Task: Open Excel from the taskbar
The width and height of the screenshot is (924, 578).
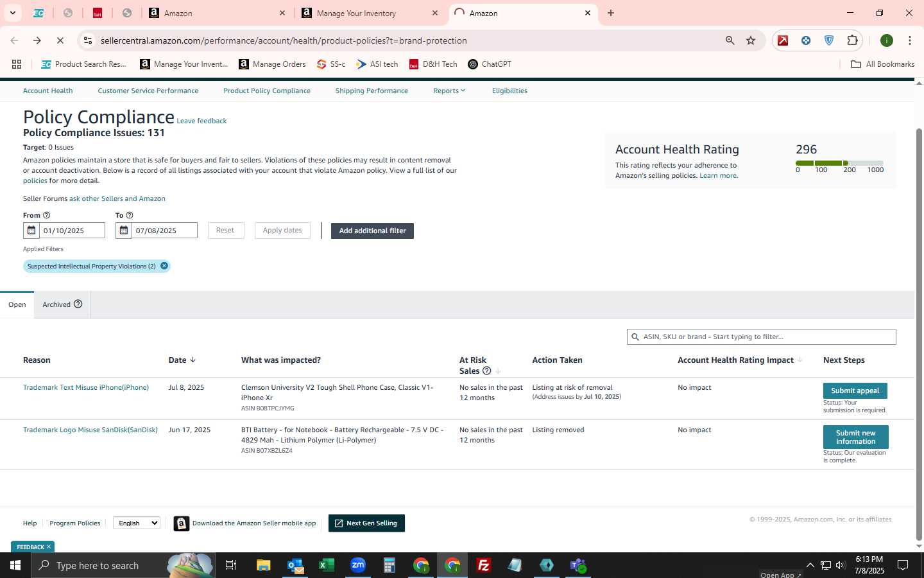Action: click(x=327, y=565)
